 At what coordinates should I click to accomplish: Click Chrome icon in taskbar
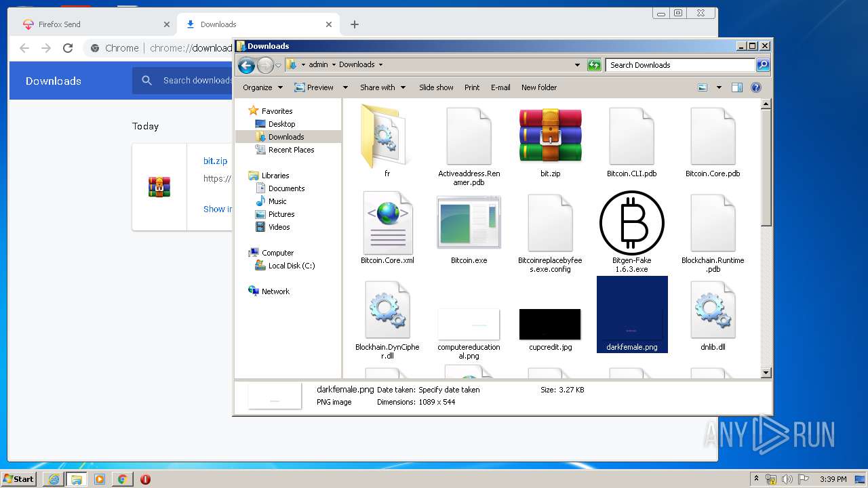coord(122,479)
